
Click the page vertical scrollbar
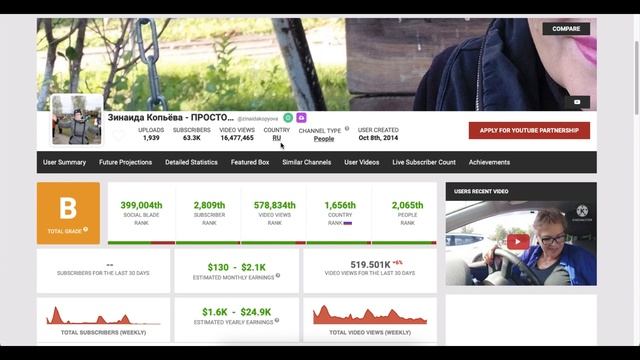click(x=636, y=78)
